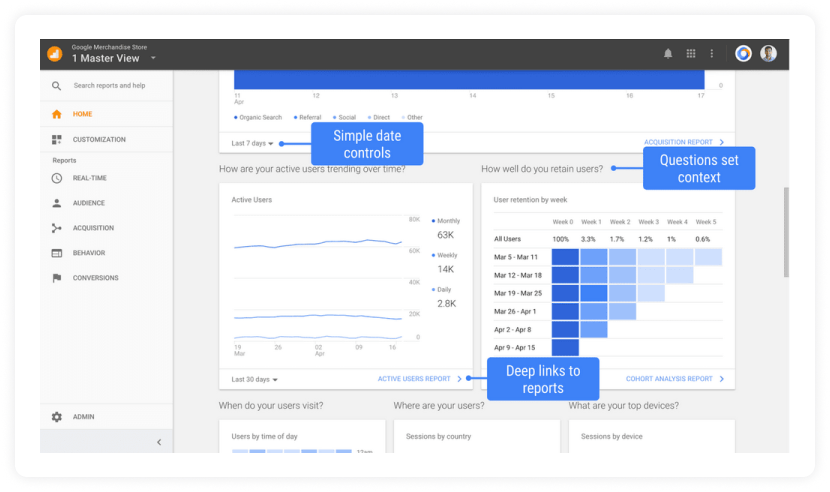
Task: Open the Last 7 days date dropdown
Action: pyautogui.click(x=252, y=143)
